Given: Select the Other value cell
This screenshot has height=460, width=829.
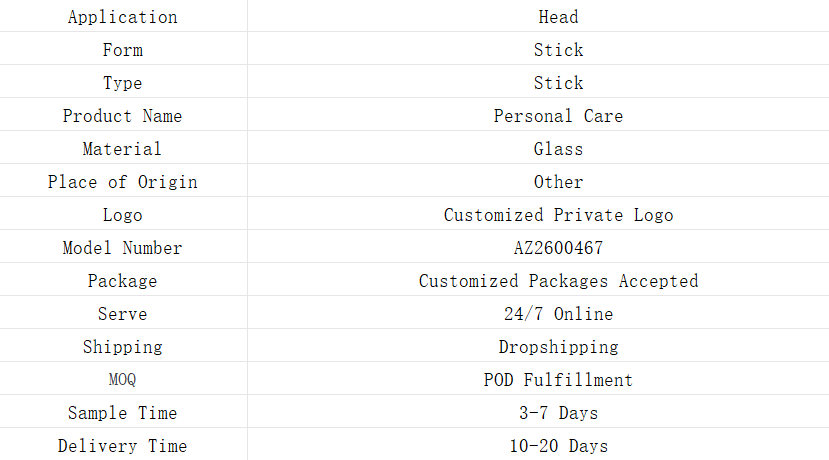Looking at the screenshot, I should tap(558, 182).
